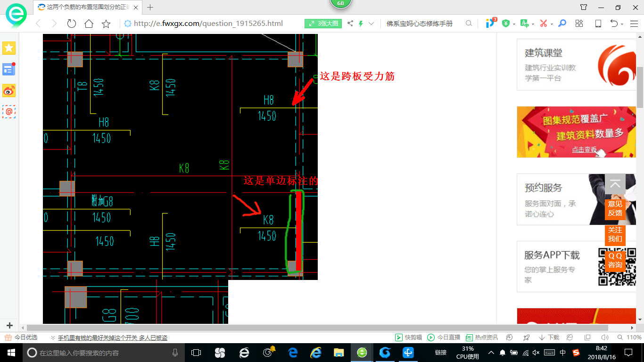Screen dimensions: 644x362
Task: Expand the address bar dropdown chevron
Action: (371, 23)
